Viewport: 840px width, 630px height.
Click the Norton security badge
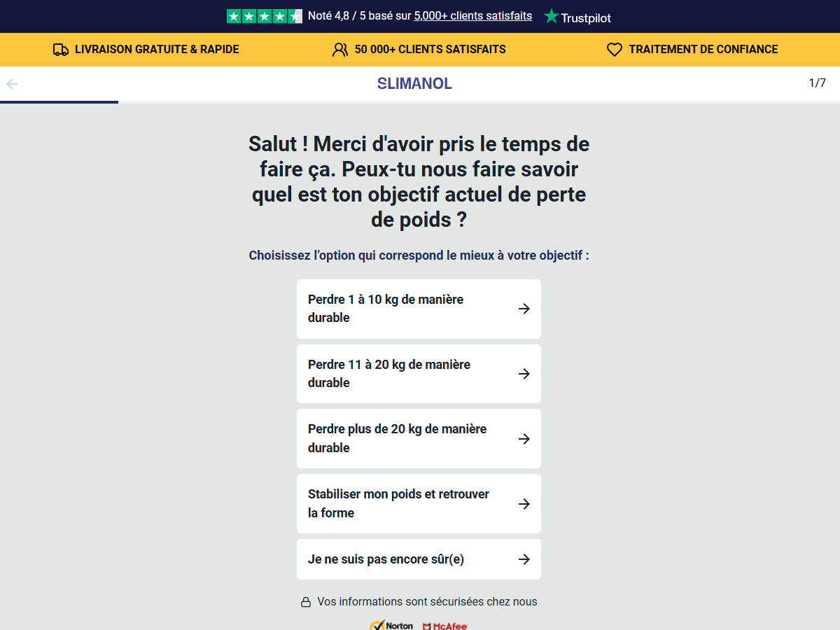[391, 625]
